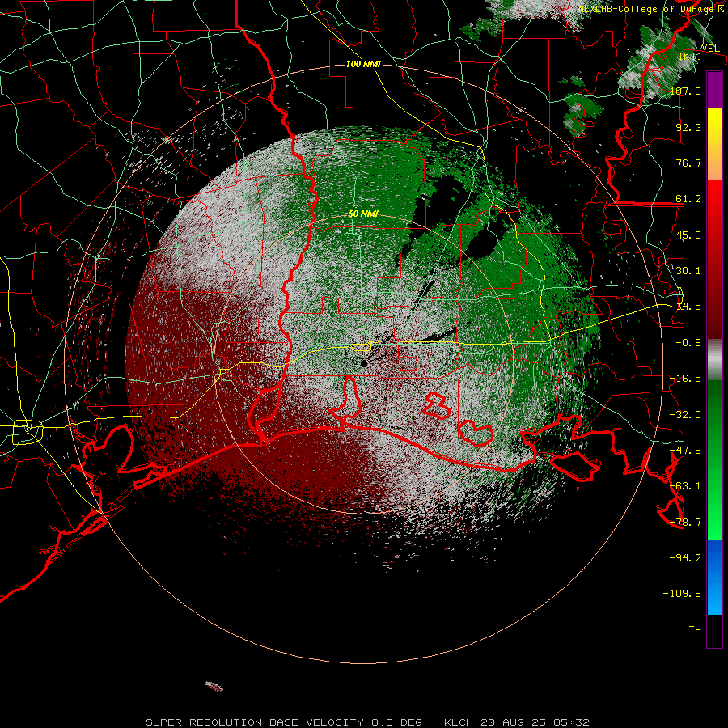Select the -32.0 scale value

point(685,415)
